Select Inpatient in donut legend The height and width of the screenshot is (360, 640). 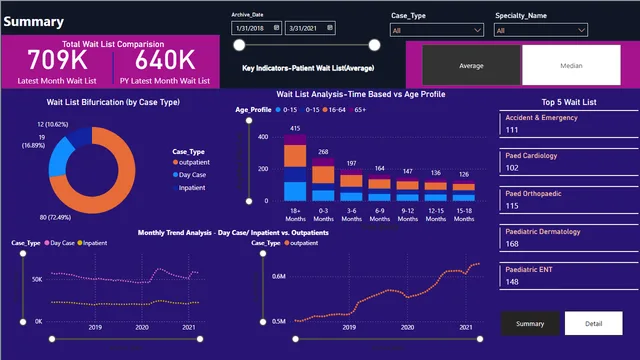coord(189,188)
